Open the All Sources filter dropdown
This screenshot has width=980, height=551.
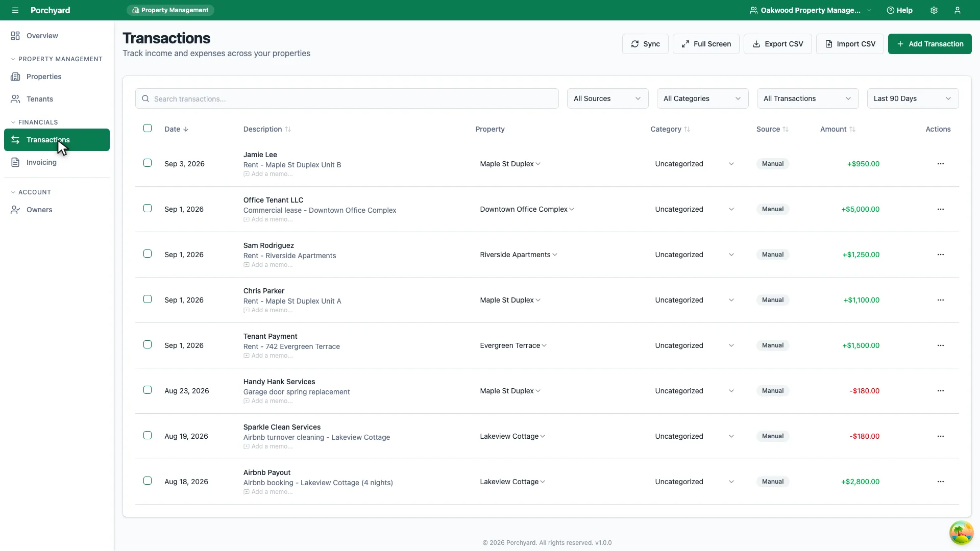pyautogui.click(x=607, y=98)
